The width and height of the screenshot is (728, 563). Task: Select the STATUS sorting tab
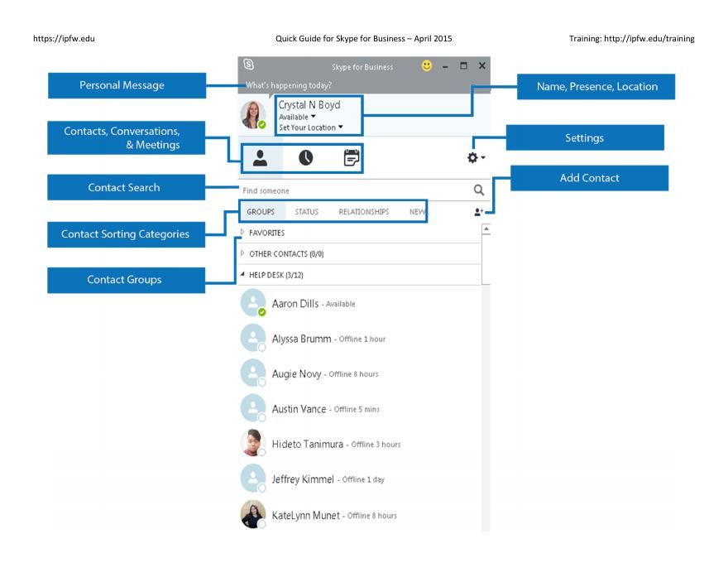tap(307, 212)
